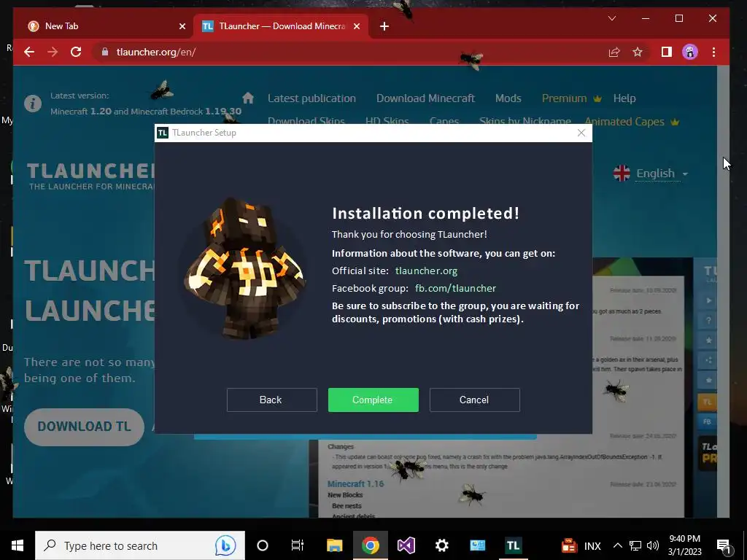
Task: Open the fb.com/tlauncher Facebook link
Action: (x=455, y=289)
